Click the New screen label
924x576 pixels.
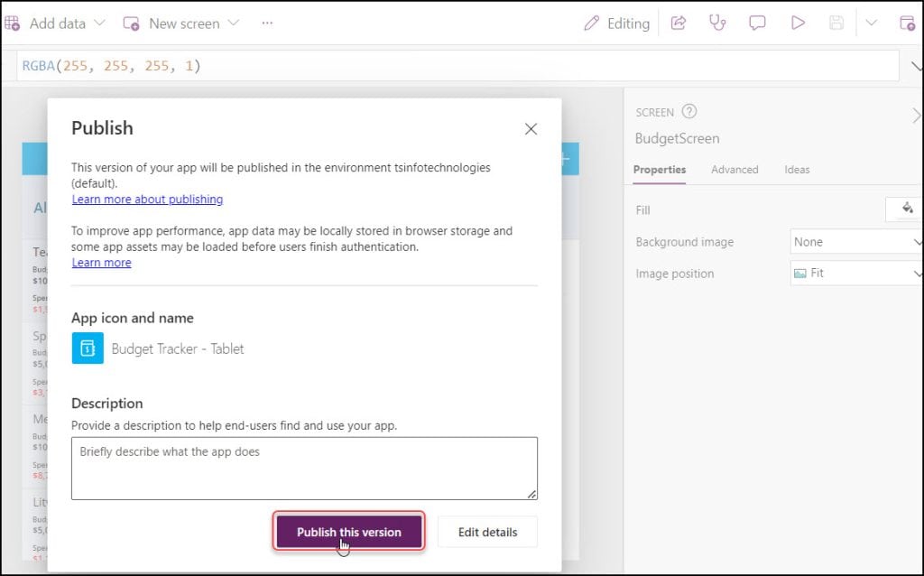click(184, 23)
